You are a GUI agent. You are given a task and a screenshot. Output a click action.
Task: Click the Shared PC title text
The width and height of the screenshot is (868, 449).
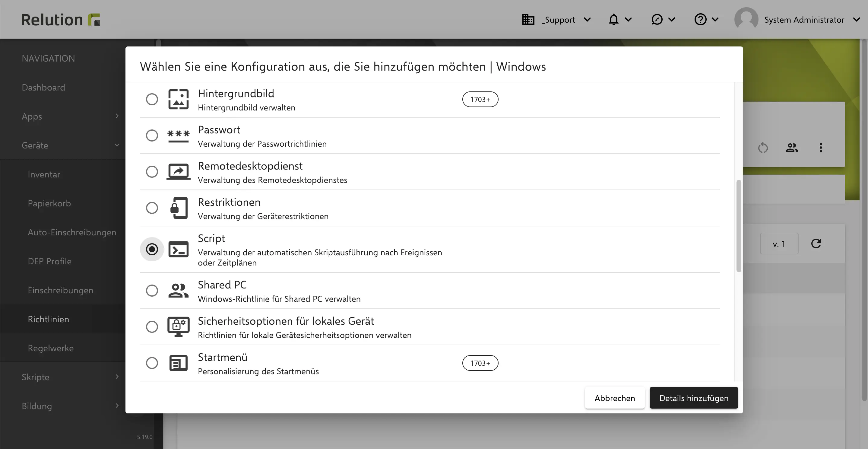click(222, 285)
